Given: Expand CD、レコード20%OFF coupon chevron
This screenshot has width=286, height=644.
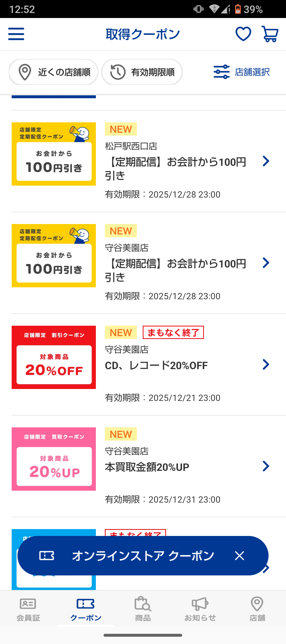Looking at the screenshot, I should pyautogui.click(x=266, y=365).
